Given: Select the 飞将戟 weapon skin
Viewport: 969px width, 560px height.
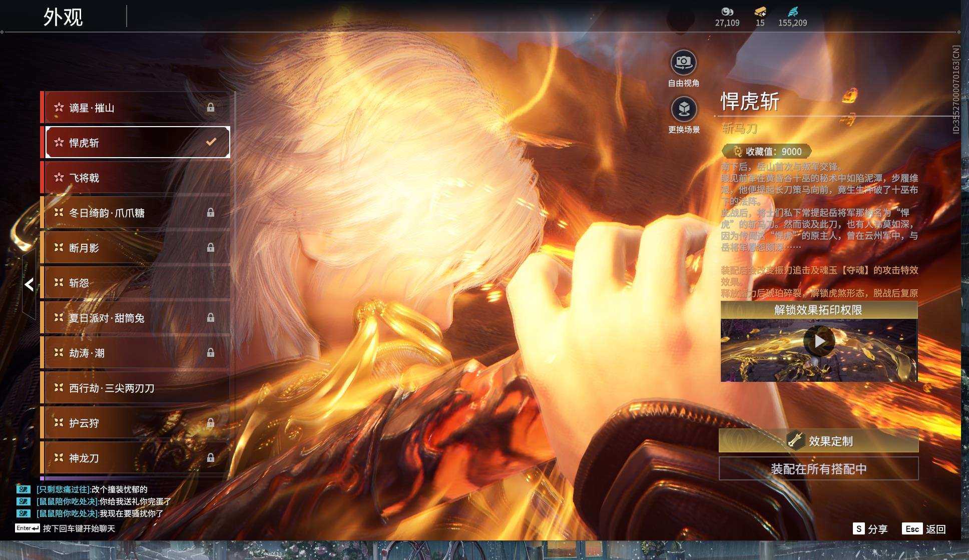Looking at the screenshot, I should 135,178.
